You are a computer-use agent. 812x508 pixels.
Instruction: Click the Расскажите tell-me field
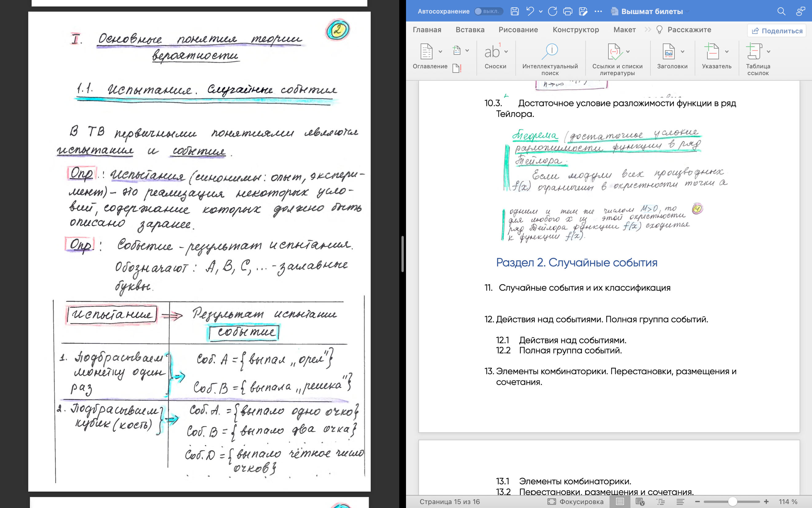[x=683, y=30]
